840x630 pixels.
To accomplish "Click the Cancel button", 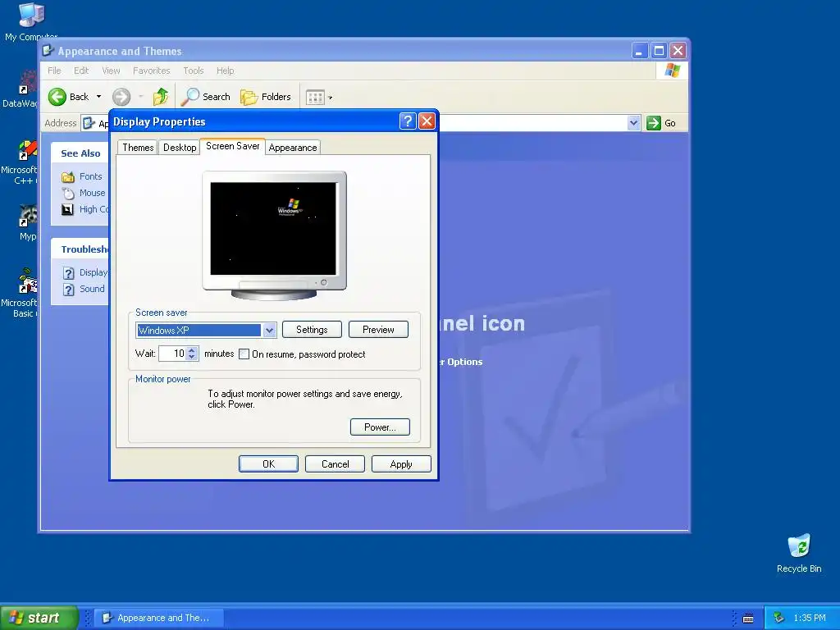I will (x=335, y=464).
